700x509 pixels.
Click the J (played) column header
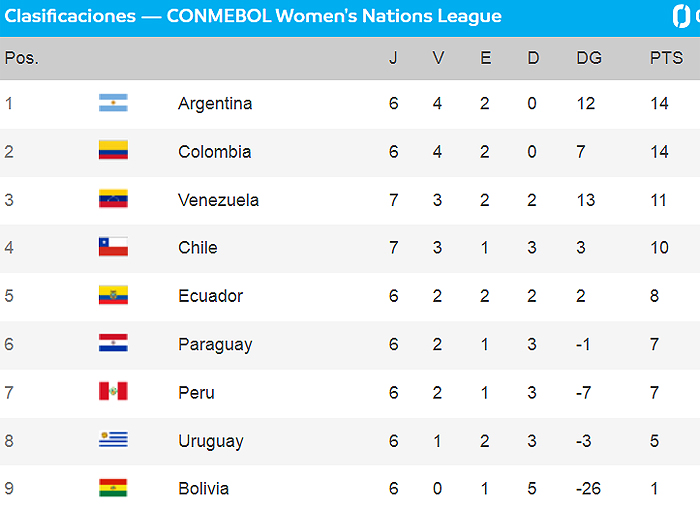pos(393,58)
